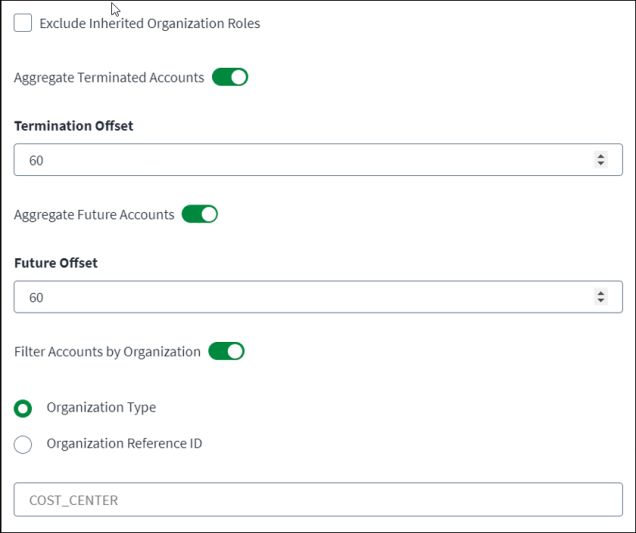Screen dimensions: 636x533
Task: Click the Organization Reference ID option label
Action: pos(124,443)
